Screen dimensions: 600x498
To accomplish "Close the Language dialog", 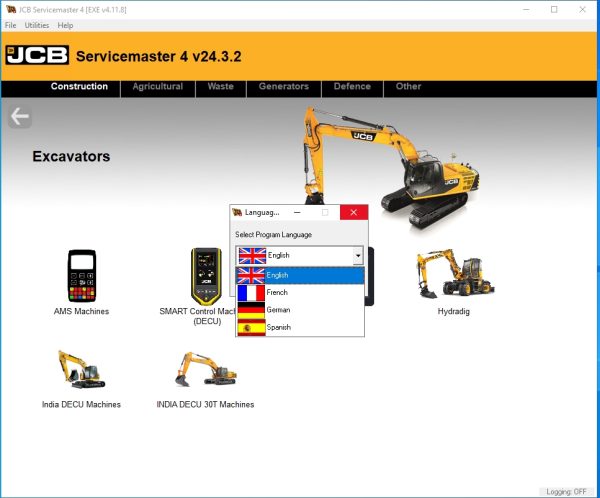I will [354, 212].
